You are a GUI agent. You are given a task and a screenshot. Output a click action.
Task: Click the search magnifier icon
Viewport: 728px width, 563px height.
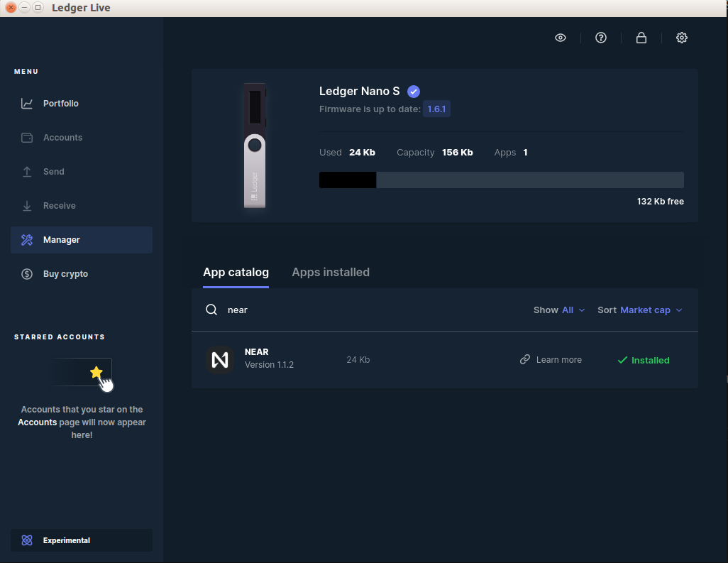pyautogui.click(x=211, y=310)
